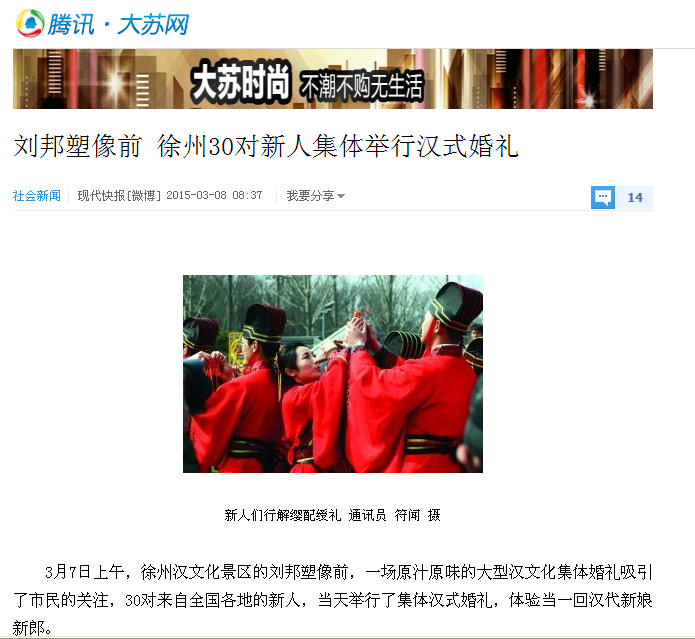Open the 现代快报 source link
Viewport: 695px width, 639px height.
click(x=101, y=195)
